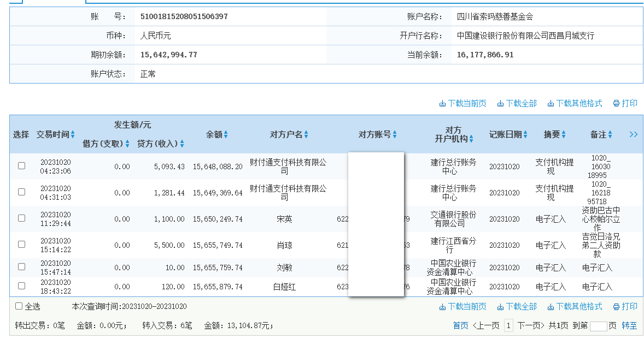Click account number 51001815208051506397

(184, 17)
